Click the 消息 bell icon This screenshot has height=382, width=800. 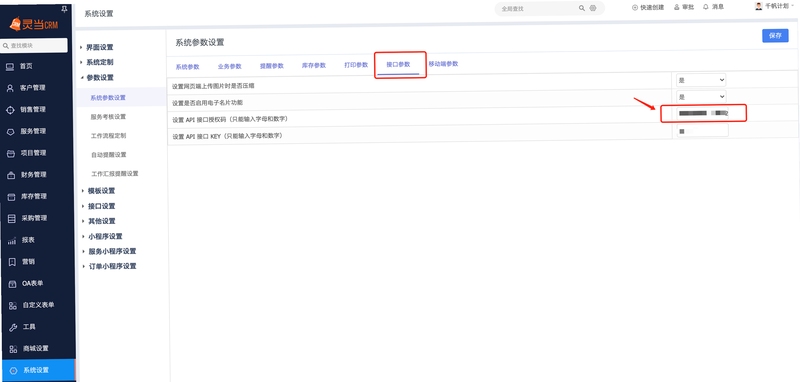706,7
